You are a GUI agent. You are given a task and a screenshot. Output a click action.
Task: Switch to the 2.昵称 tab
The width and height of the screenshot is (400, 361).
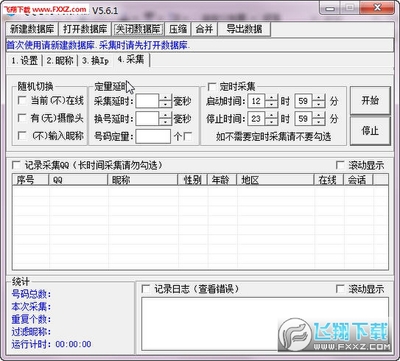(x=60, y=61)
